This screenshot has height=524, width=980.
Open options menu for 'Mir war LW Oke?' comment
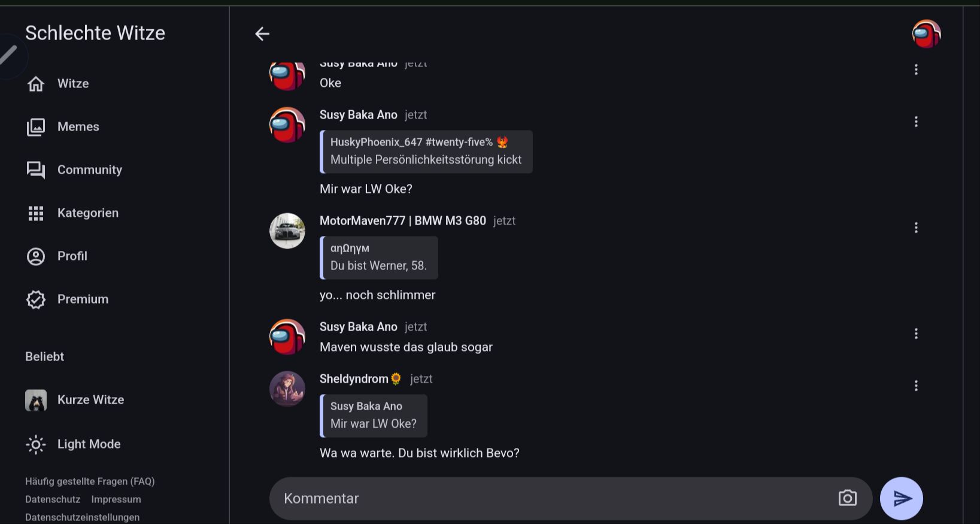click(916, 122)
